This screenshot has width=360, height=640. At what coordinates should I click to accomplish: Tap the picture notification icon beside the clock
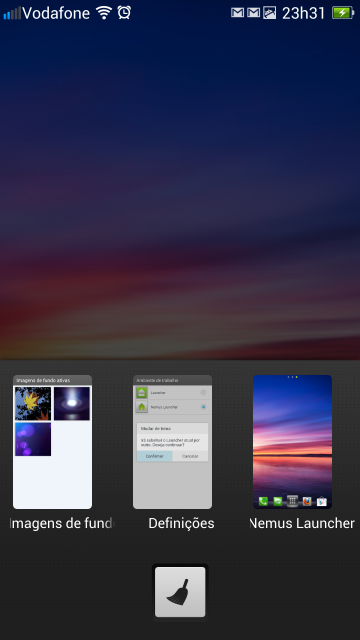tap(269, 13)
